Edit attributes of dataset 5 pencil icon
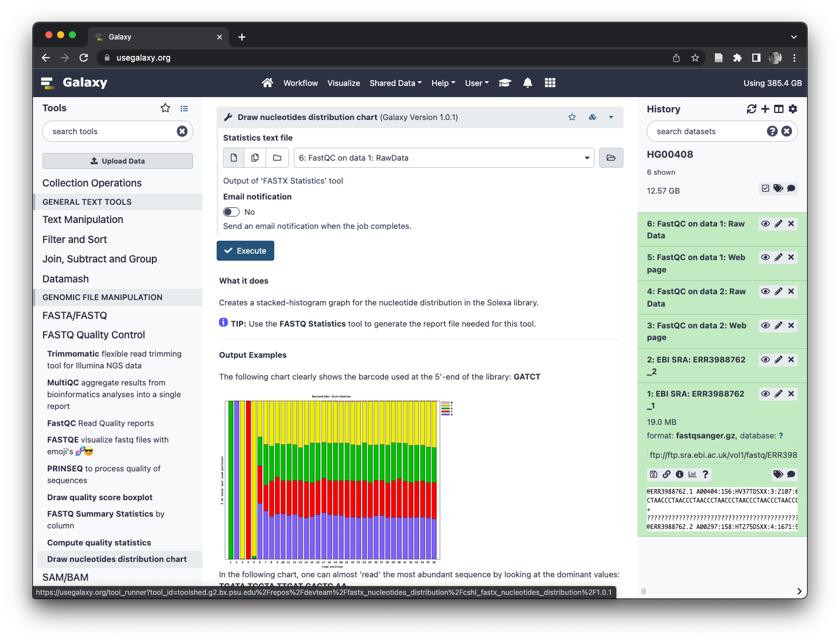The image size is (840, 642). click(x=778, y=257)
